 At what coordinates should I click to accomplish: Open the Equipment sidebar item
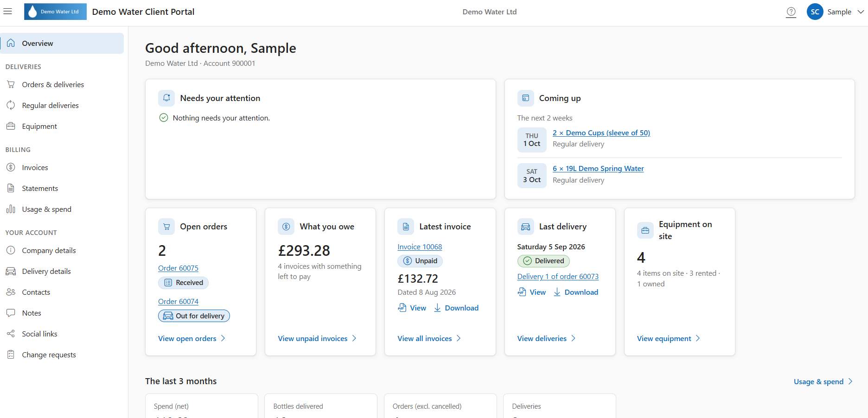point(62,126)
